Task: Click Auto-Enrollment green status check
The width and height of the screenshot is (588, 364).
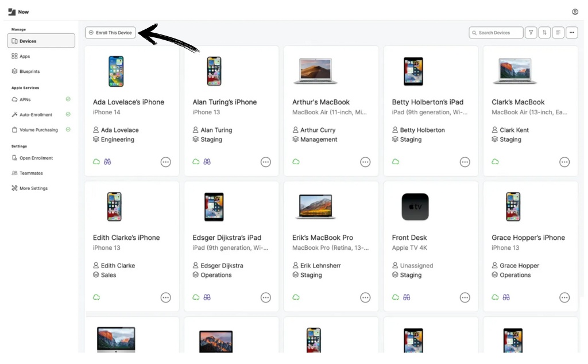Action: click(68, 114)
